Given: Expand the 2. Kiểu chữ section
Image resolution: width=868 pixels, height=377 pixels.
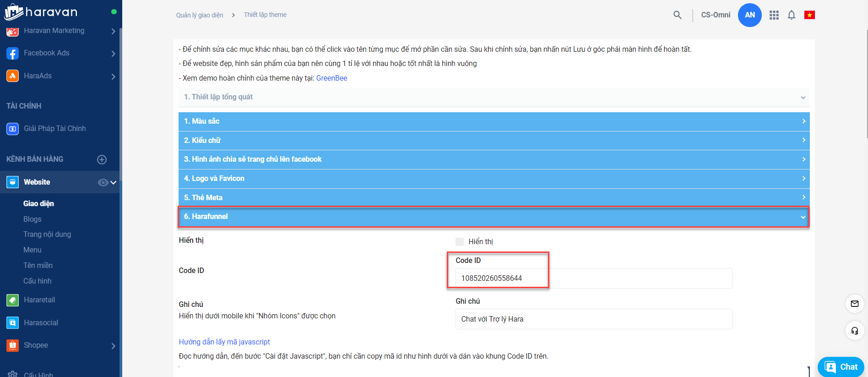Looking at the screenshot, I should coord(494,140).
